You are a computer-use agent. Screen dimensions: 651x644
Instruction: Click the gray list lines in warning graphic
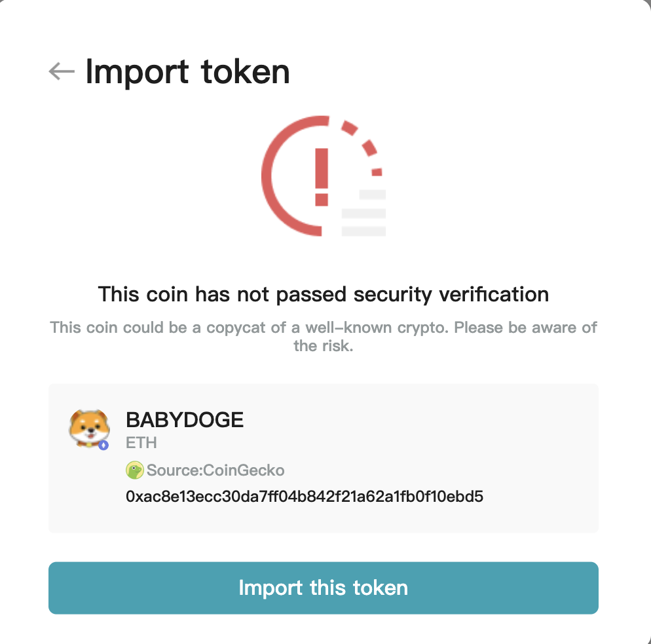point(364,214)
